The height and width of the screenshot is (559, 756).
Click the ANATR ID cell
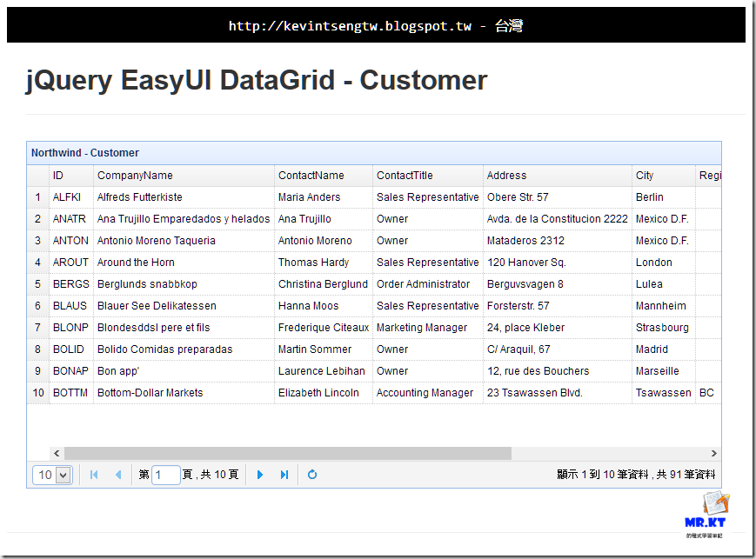[70, 219]
